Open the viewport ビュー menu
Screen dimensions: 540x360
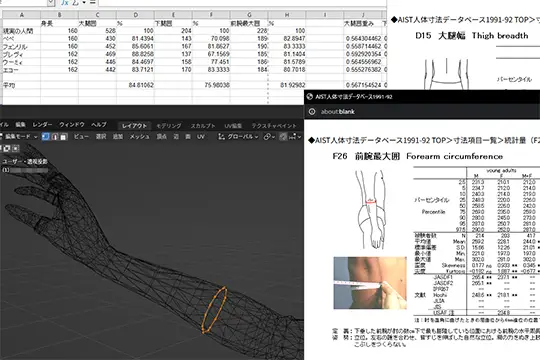(81, 137)
